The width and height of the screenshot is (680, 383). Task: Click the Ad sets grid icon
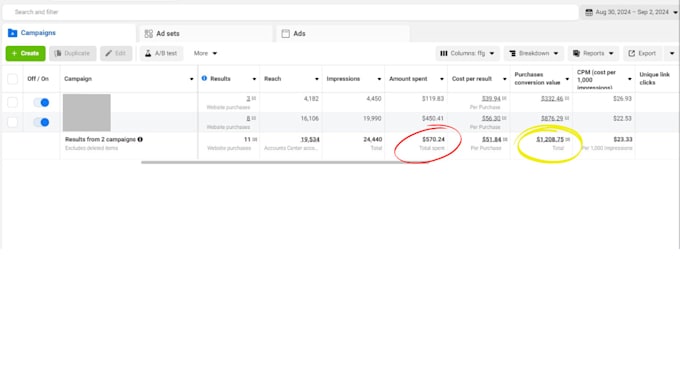pyautogui.click(x=149, y=33)
